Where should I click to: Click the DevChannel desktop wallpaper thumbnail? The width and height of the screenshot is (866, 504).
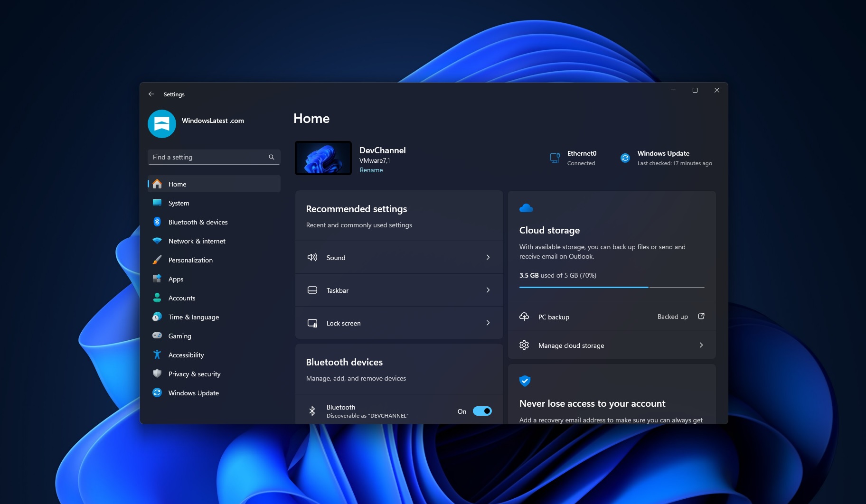[x=323, y=158]
